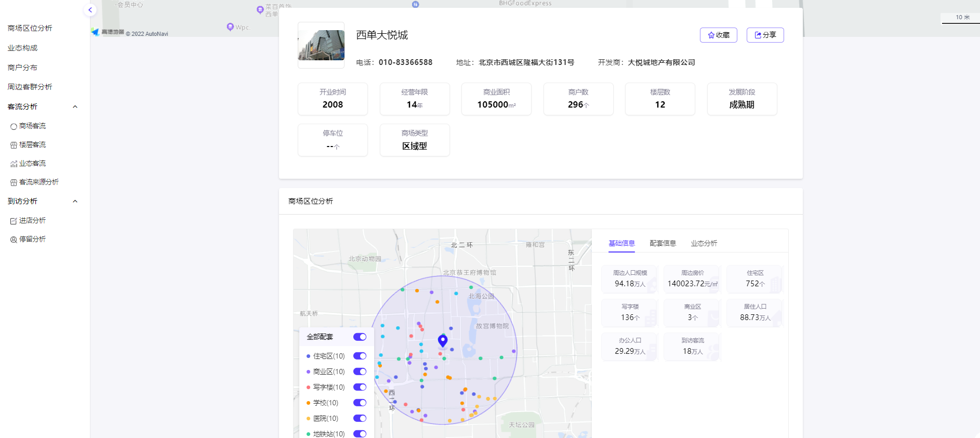
Task: Click the 西单大悦城 mall thumbnail image
Action: point(321,45)
